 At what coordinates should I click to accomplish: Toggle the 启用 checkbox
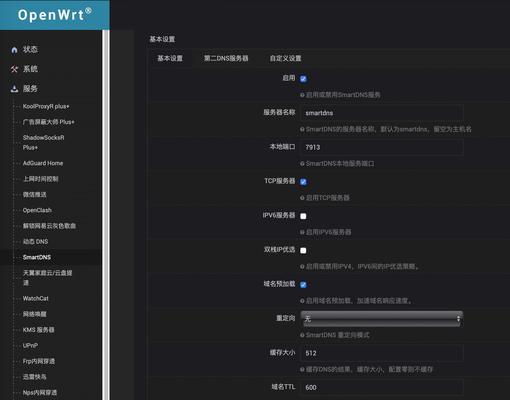point(303,79)
